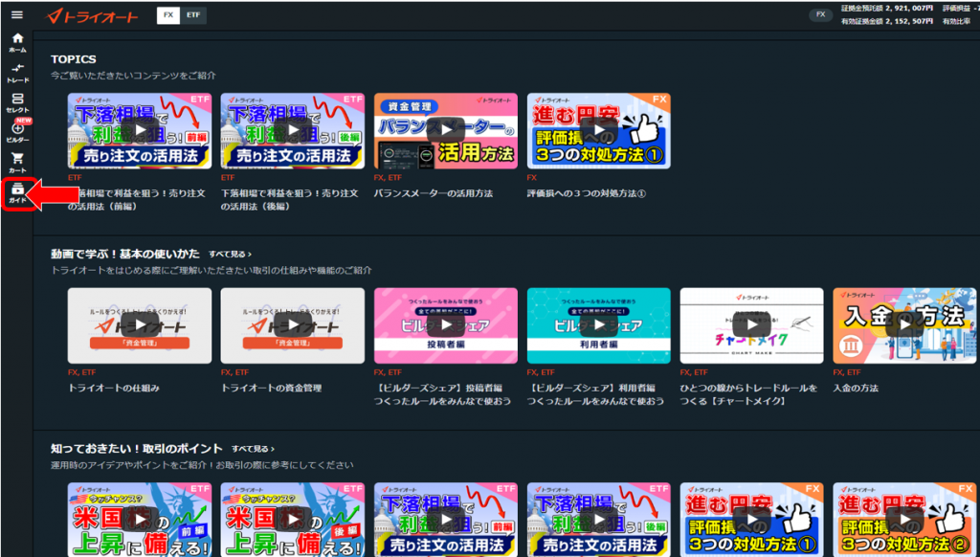The image size is (980, 557).
Task: Open カート in the sidebar
Action: click(17, 163)
